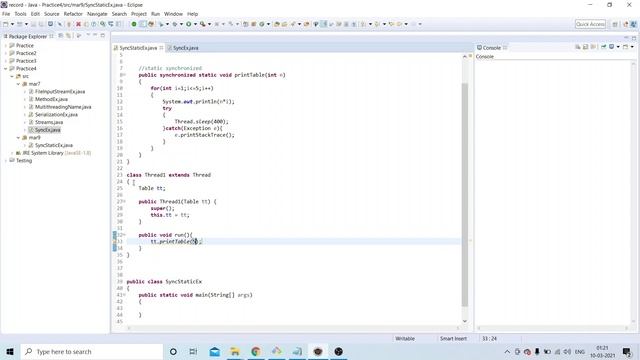This screenshot has width=640, height=360.
Task: Select MultithreadingName.java in Package Explorer
Action: point(63,107)
